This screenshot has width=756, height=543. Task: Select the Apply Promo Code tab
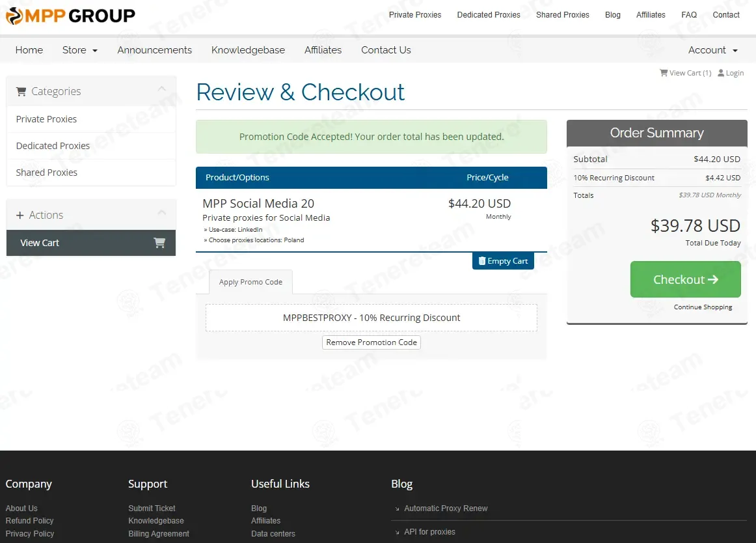pos(250,282)
